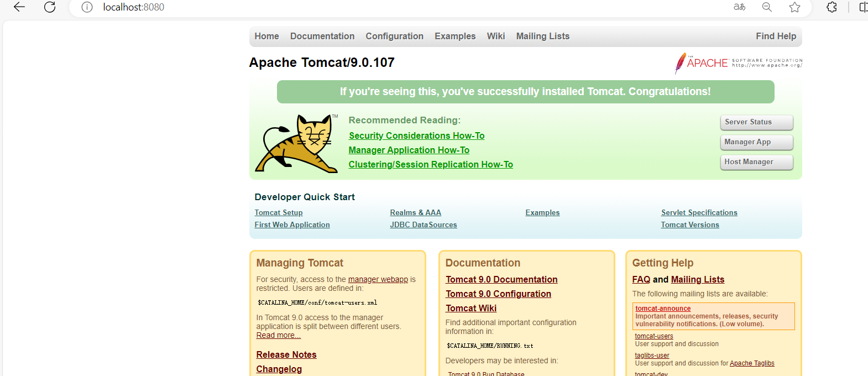Open Tomcat 9.0 Configuration link

pos(498,294)
